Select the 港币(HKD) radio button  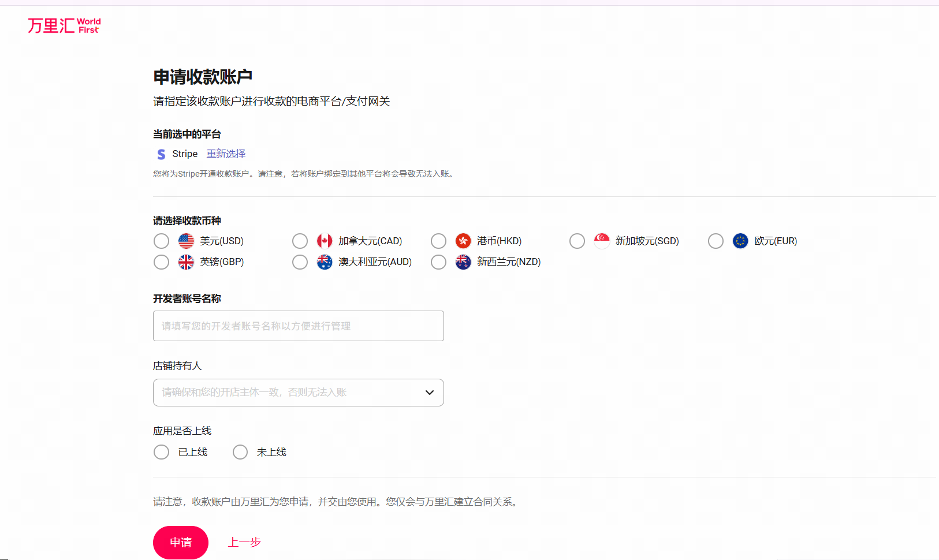pyautogui.click(x=438, y=241)
